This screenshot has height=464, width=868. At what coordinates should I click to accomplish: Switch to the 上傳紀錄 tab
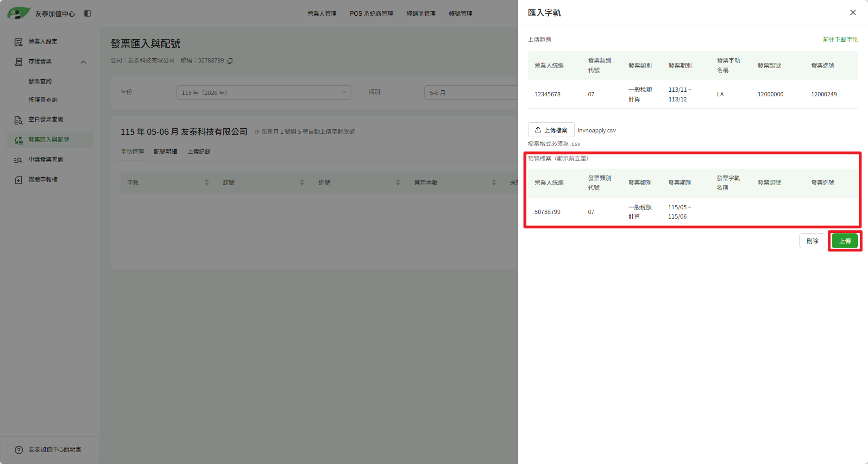pos(199,152)
